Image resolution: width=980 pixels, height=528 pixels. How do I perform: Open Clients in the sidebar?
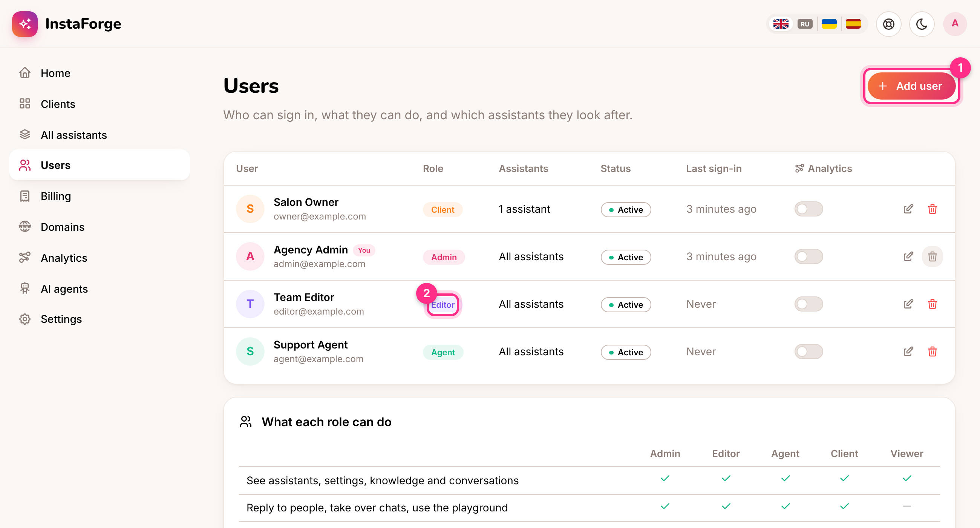click(99, 104)
